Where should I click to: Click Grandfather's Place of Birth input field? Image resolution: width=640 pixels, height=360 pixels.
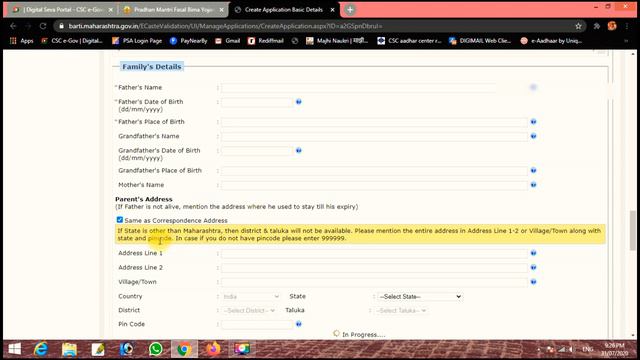coord(374,170)
